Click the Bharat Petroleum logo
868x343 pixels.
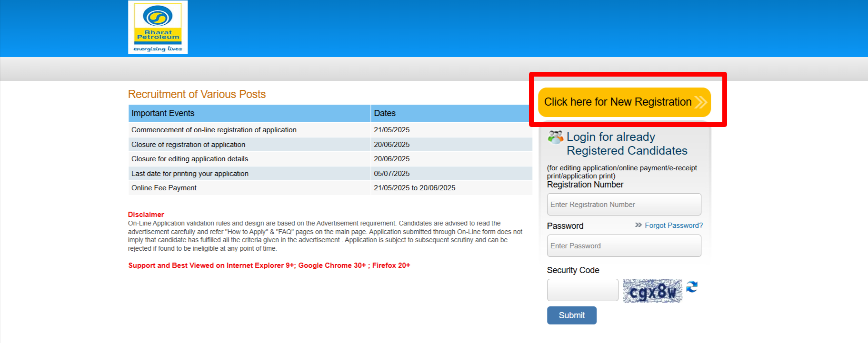tap(158, 27)
